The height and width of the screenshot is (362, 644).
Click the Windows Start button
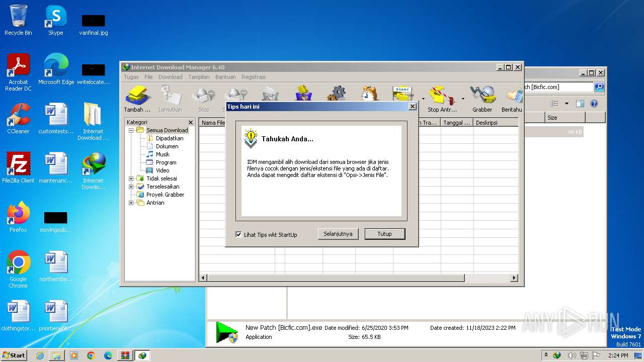pyautogui.click(x=14, y=355)
